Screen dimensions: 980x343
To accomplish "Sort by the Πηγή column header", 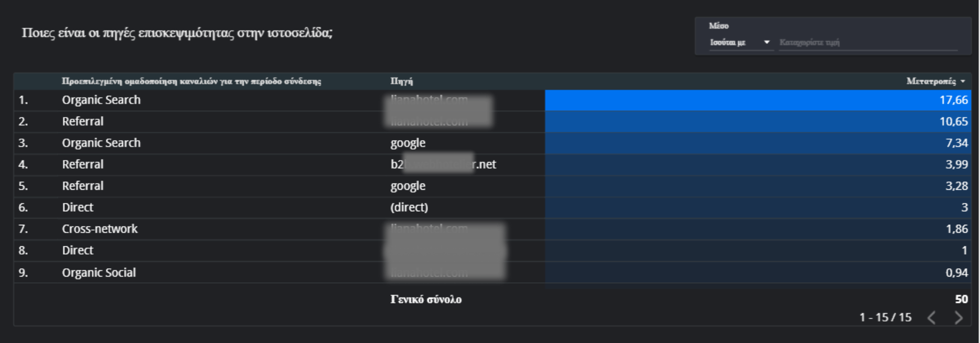I will coord(401,81).
